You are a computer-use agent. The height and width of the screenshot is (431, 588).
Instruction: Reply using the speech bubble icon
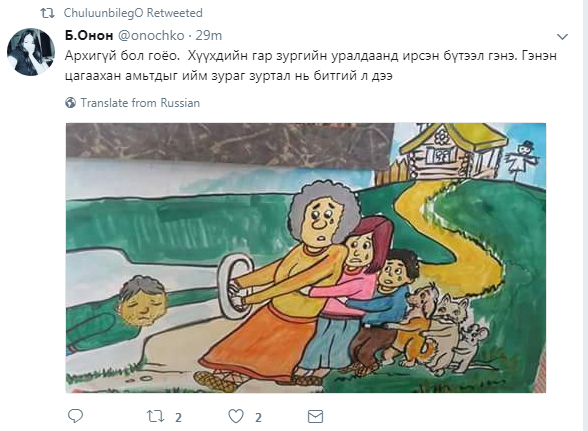tap(75, 416)
